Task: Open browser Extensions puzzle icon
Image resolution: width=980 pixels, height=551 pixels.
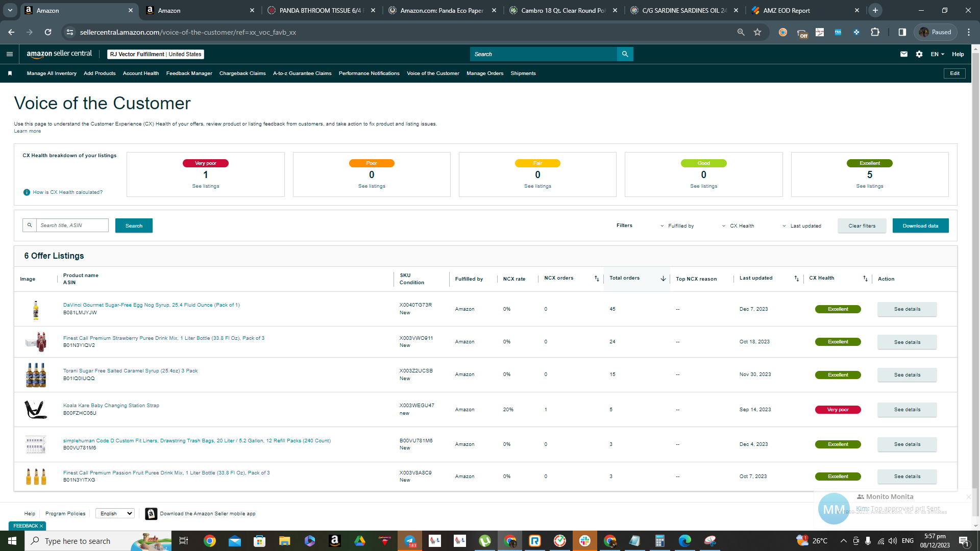Action: pos(875,32)
